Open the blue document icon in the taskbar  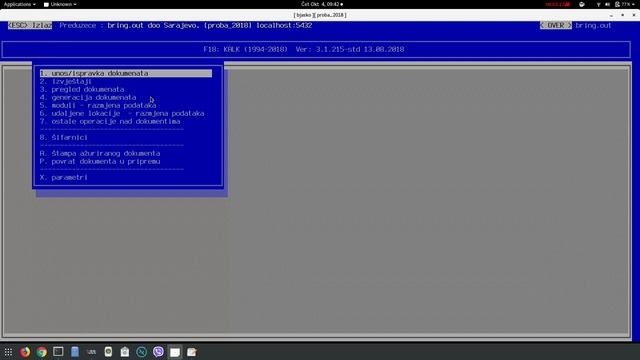75,351
